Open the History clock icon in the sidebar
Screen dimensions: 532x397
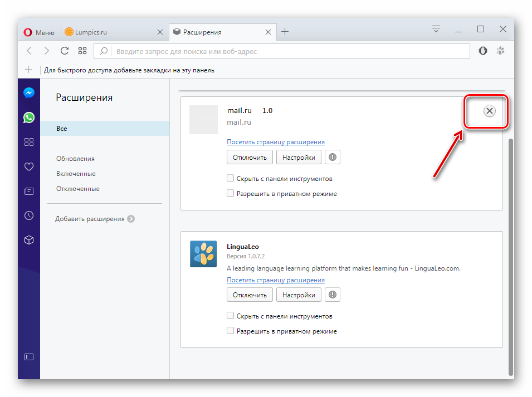[x=29, y=215]
